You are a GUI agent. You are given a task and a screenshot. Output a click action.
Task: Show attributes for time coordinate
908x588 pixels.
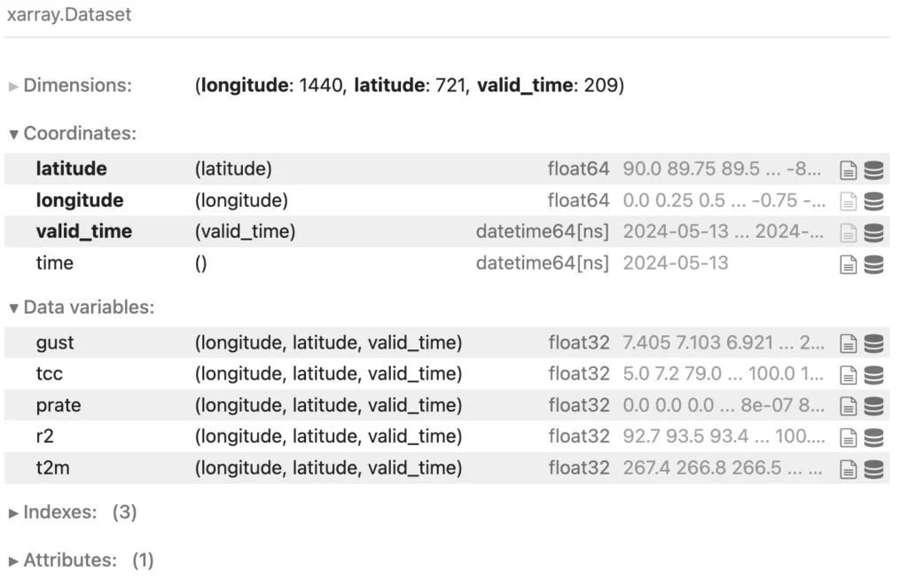[x=848, y=263]
